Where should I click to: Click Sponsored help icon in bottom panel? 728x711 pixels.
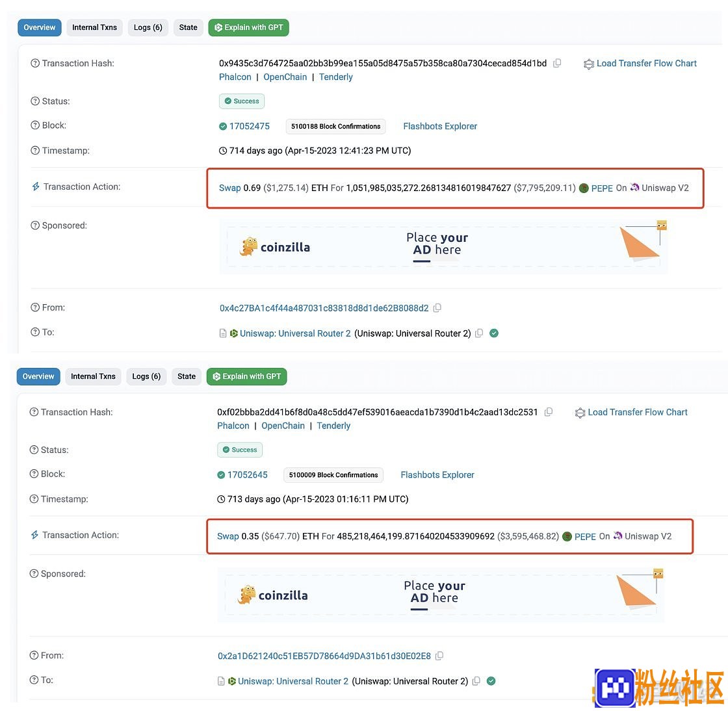(34, 574)
